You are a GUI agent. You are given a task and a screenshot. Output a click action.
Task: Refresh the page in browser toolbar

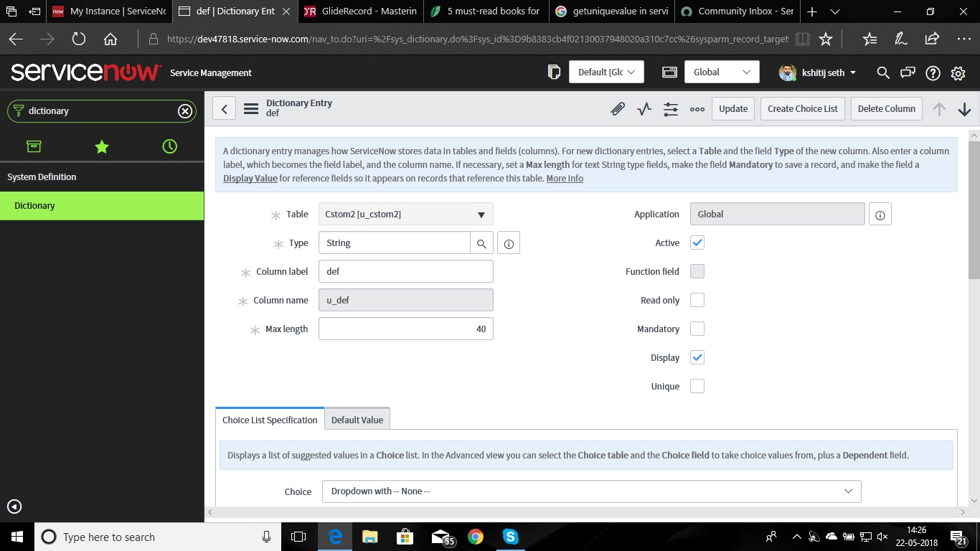(78, 39)
